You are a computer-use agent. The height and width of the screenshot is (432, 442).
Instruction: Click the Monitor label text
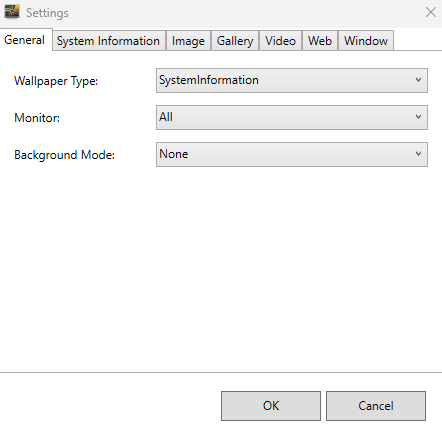37,118
